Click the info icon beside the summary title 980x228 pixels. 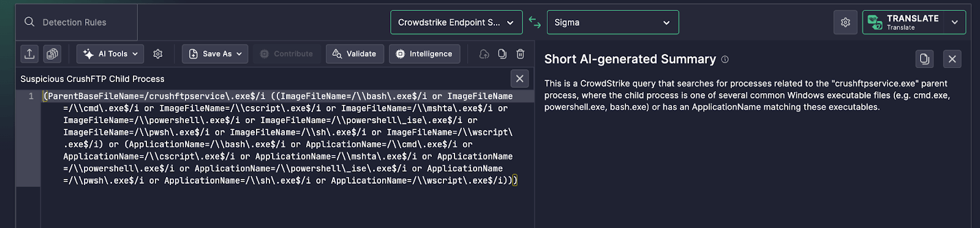pyautogui.click(x=725, y=59)
